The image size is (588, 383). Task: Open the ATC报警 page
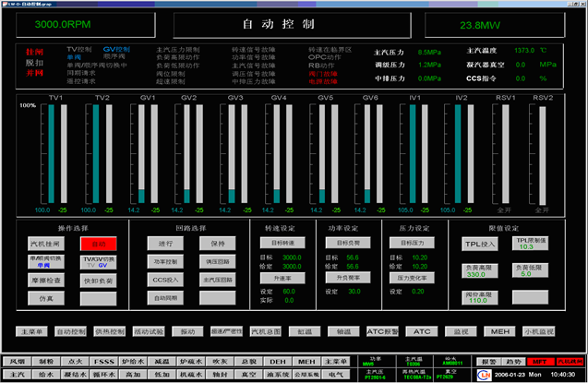point(383,331)
